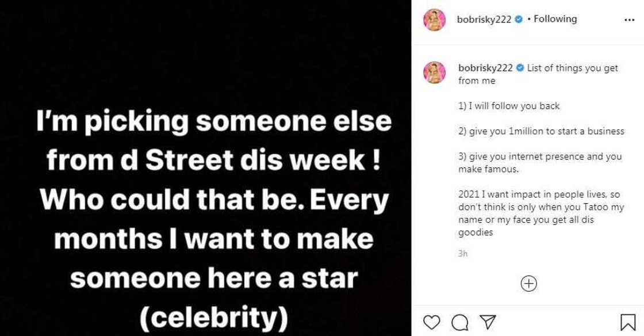Save the post with the bookmark icon
This screenshot has width=644, height=336.
pyautogui.click(x=627, y=322)
